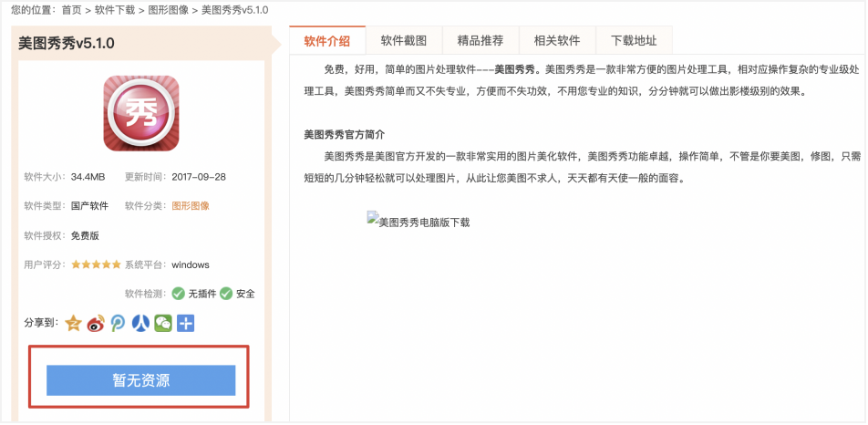
Task: Share to WeChat icon
Action: pyautogui.click(x=163, y=323)
